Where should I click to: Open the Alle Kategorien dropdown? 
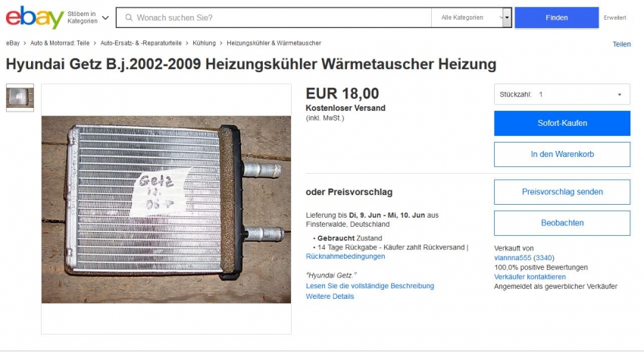471,17
